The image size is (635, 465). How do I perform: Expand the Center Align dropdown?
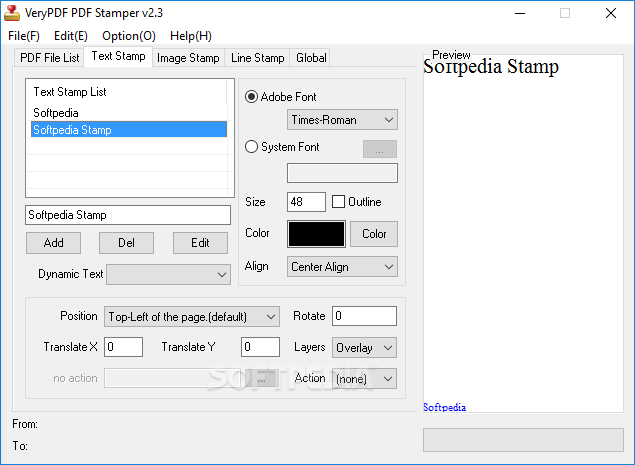point(342,267)
